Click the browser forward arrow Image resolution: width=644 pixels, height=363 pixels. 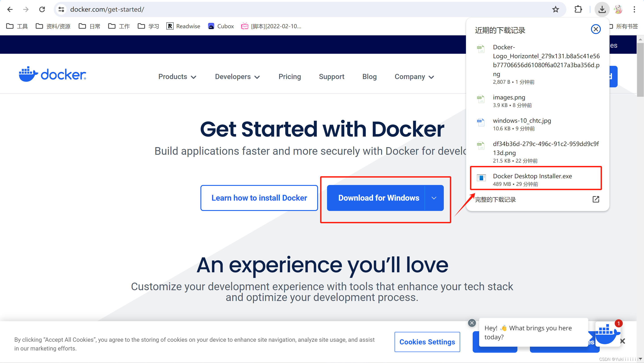pyautogui.click(x=26, y=9)
